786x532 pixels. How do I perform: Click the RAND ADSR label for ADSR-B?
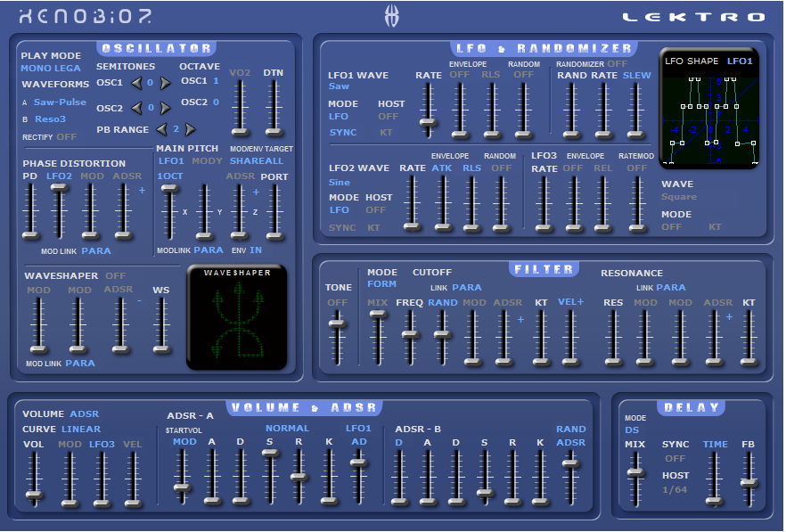click(571, 436)
